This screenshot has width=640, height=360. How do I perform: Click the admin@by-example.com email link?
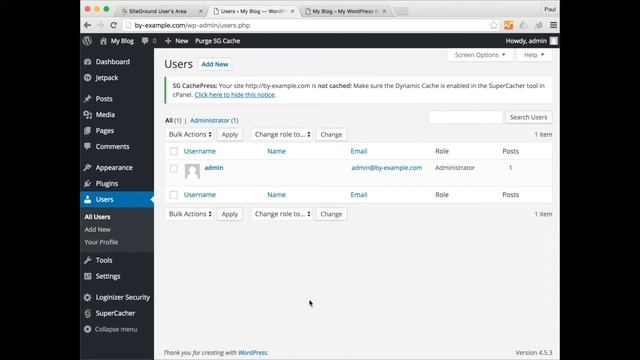387,168
